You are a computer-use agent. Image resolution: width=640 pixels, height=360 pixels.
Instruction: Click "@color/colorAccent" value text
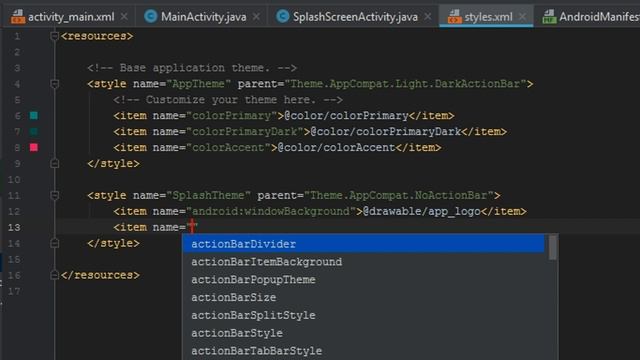[337, 147]
